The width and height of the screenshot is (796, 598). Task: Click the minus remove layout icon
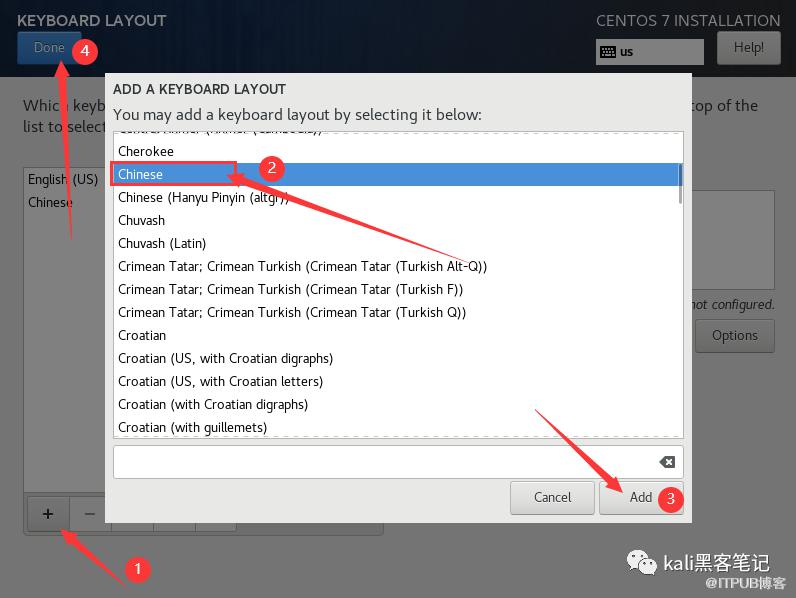coord(90,514)
